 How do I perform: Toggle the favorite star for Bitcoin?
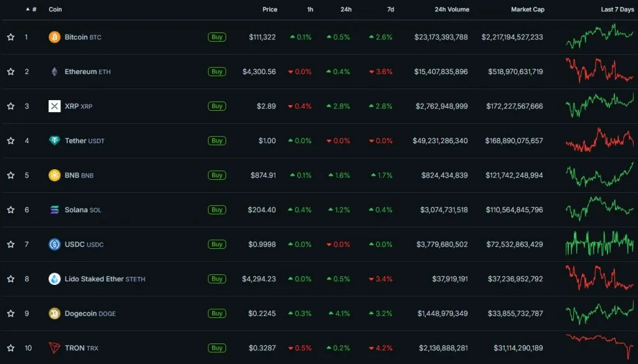11,37
